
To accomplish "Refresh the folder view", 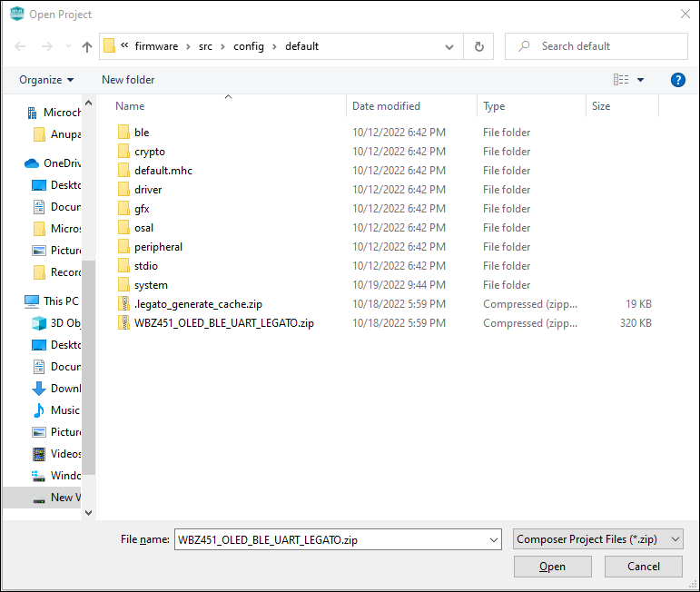I will click(x=479, y=46).
